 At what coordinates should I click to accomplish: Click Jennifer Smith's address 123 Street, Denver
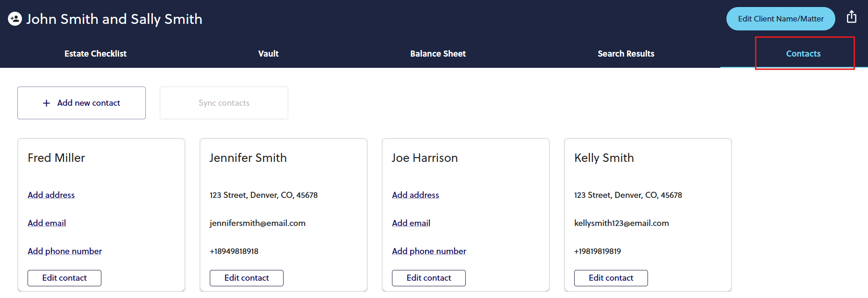point(263,195)
